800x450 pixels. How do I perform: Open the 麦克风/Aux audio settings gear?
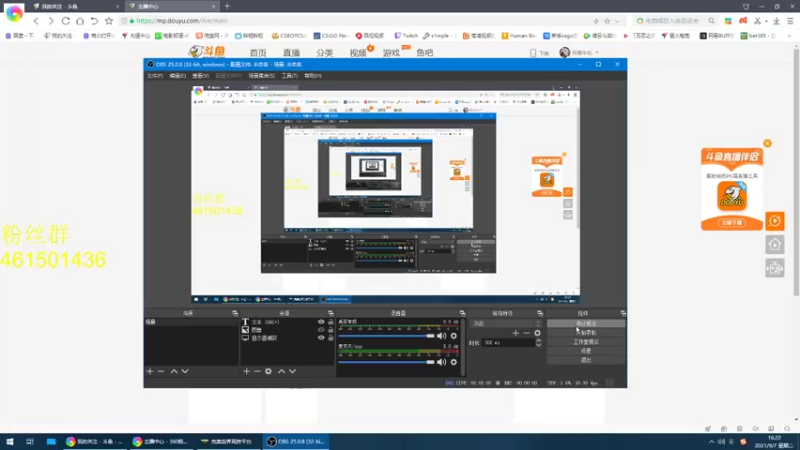[x=454, y=362]
